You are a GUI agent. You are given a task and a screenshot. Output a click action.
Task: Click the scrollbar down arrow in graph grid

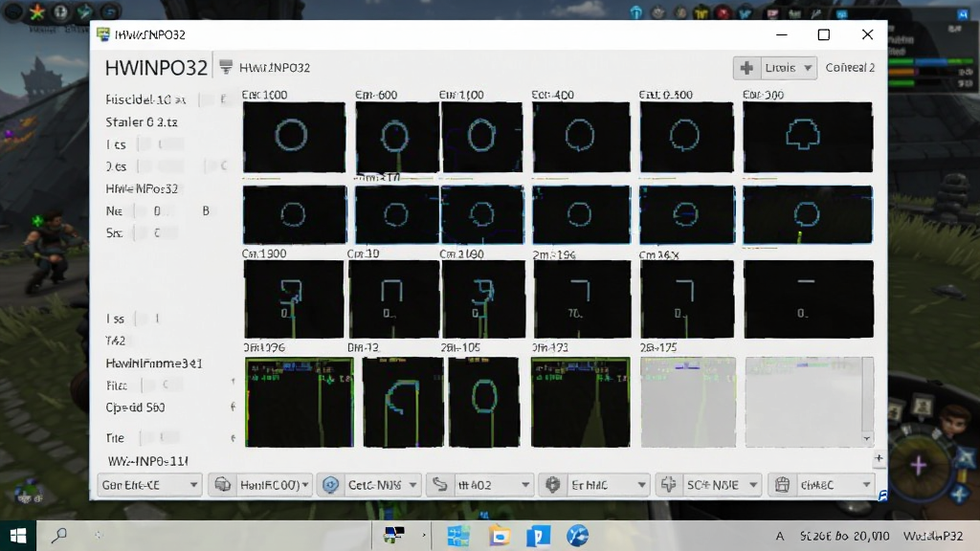coord(867,438)
